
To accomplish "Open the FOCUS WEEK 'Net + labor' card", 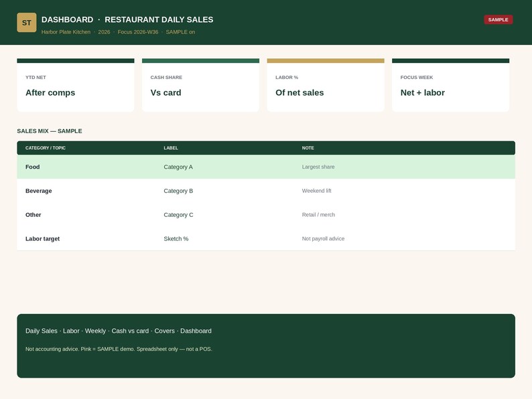I will [450, 85].
